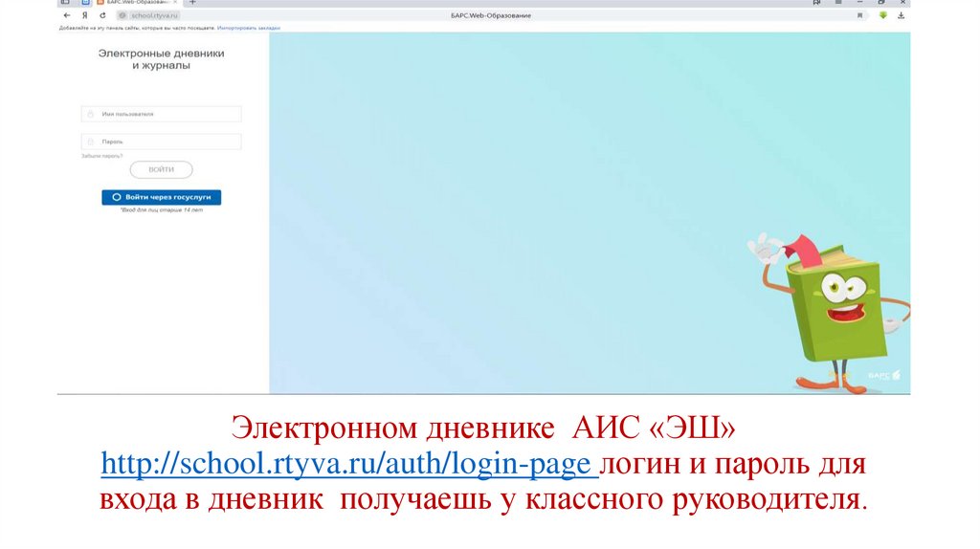Click the green arrow extension icon
This screenshot has height=549, width=980.
click(x=882, y=15)
